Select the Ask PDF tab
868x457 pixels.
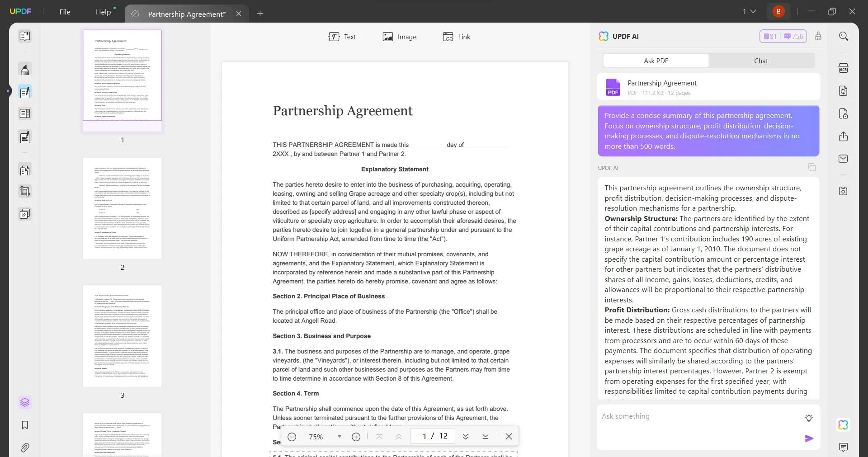656,61
